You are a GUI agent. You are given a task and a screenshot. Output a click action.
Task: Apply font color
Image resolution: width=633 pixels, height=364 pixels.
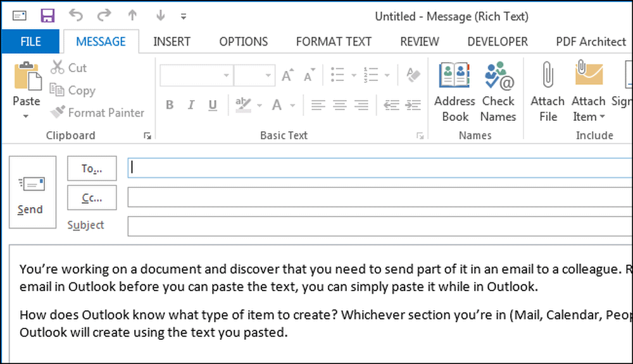277,105
